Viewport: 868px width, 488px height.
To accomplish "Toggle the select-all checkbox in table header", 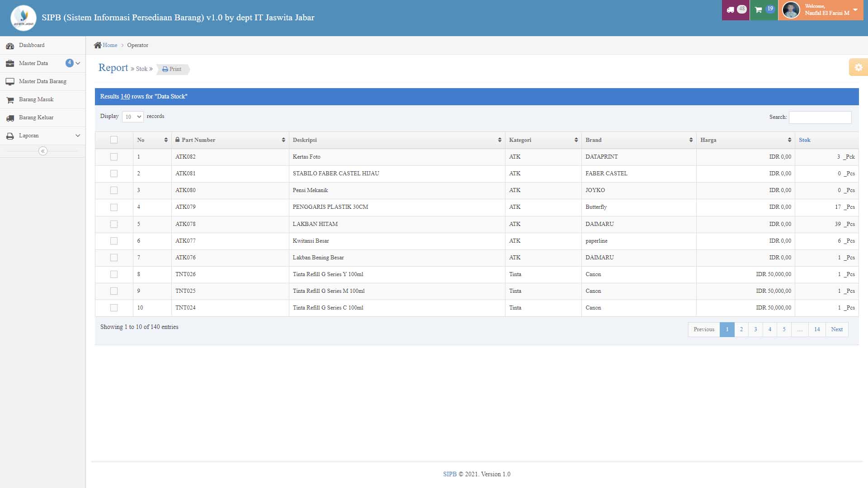I will (x=114, y=140).
